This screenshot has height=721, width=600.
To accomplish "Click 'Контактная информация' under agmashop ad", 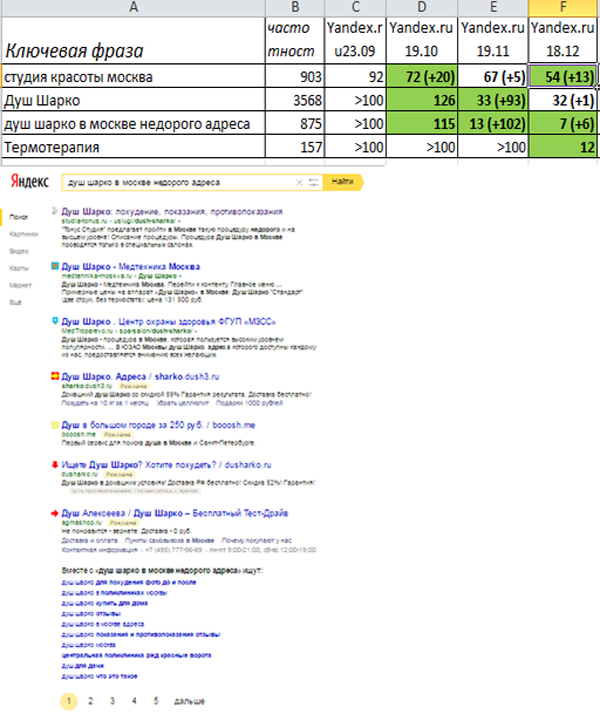I will [x=99, y=549].
